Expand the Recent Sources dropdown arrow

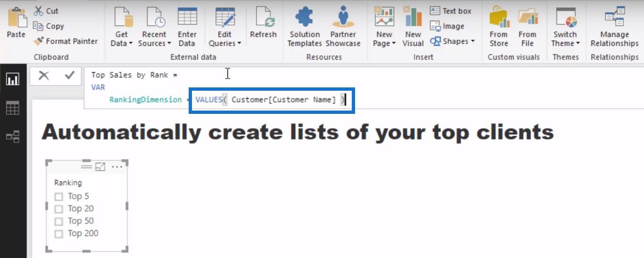click(x=168, y=43)
